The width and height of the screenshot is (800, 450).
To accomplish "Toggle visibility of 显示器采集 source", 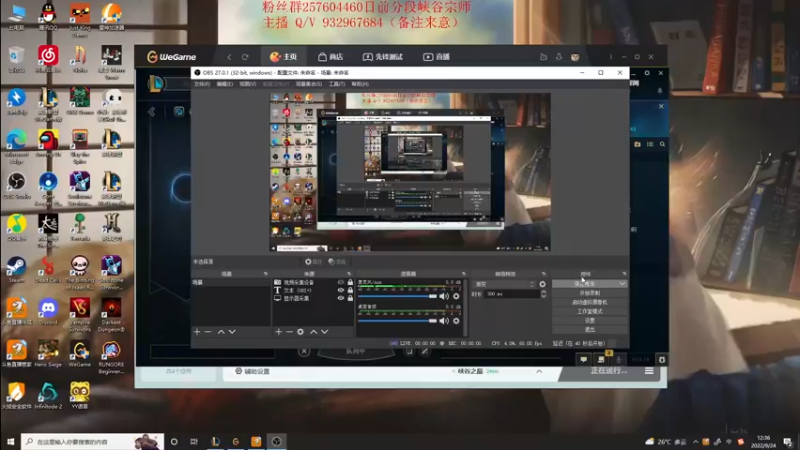I will click(341, 298).
